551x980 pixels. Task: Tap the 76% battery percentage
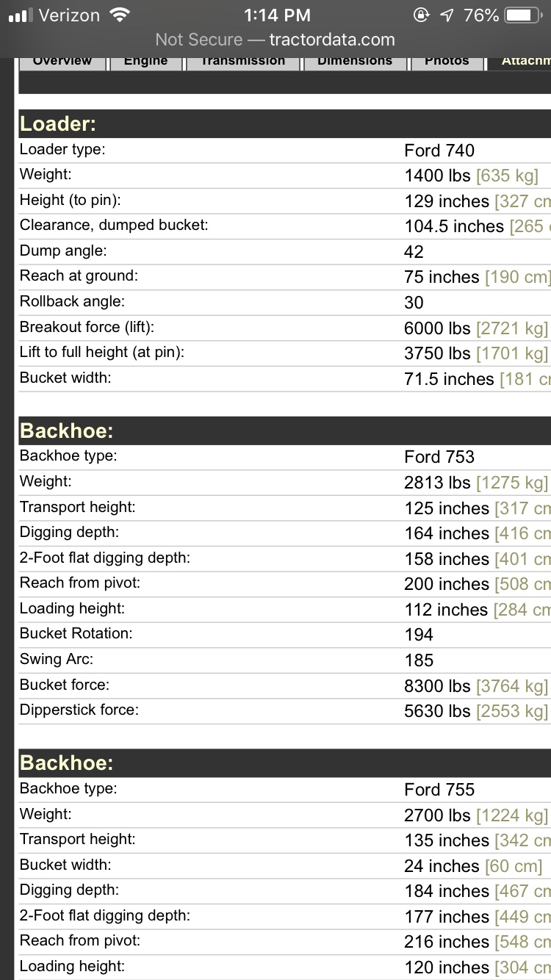coord(482,15)
